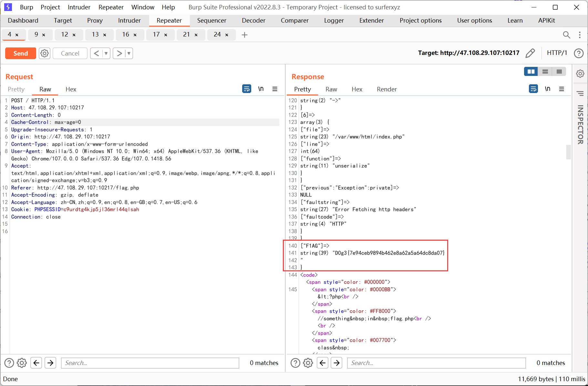Open response search settings gear

[308, 363]
